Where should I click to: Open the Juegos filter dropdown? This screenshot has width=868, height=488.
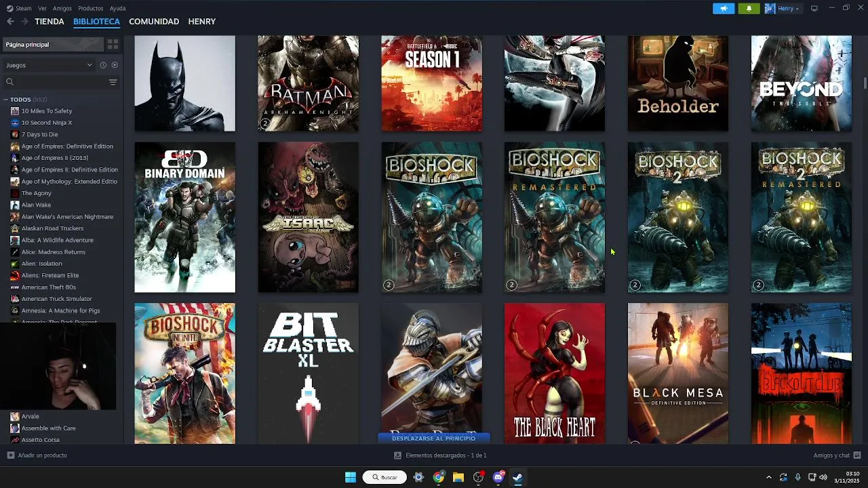pos(49,65)
